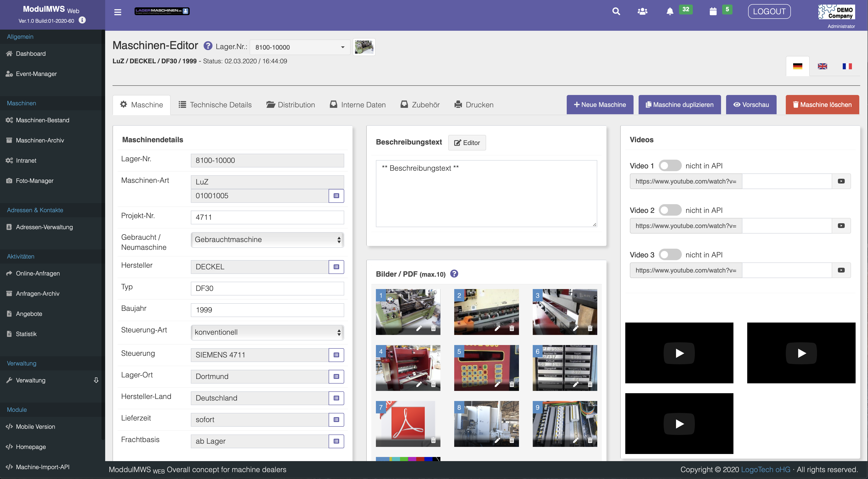Viewport: 868px width, 479px height.
Task: Click into the Projekt-Nr. input field
Action: [x=267, y=217]
